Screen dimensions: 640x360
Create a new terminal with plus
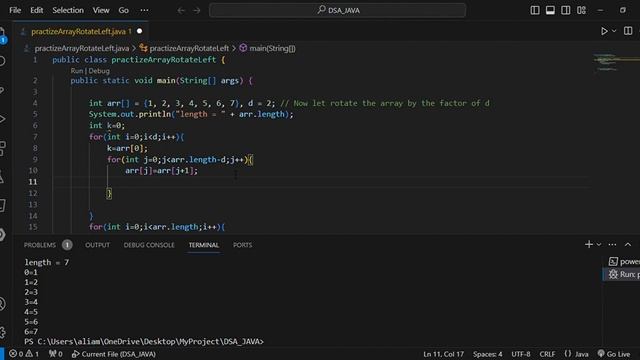(x=589, y=244)
